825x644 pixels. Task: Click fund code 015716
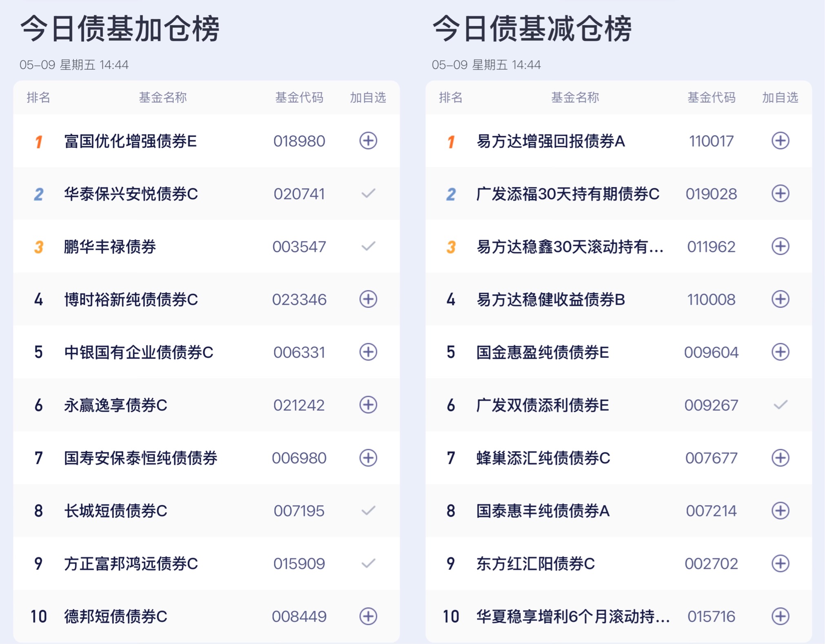[712, 617]
